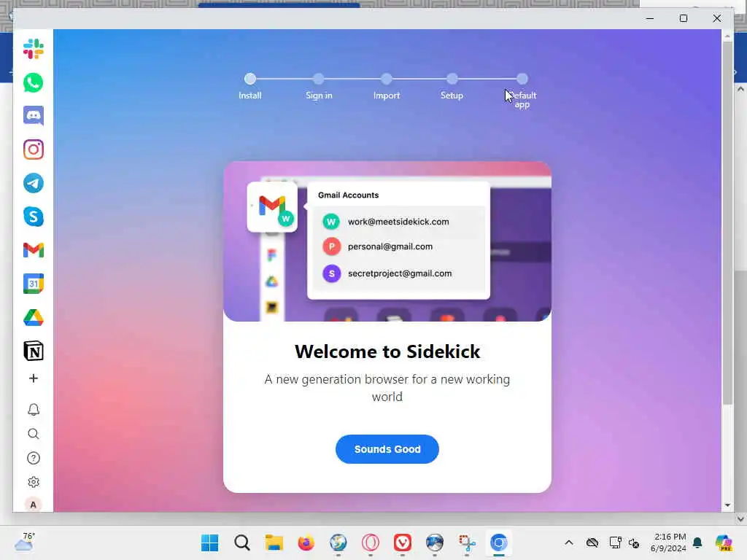Select the Setup step marker
Image resolution: width=747 pixels, height=560 pixels.
pos(452,79)
